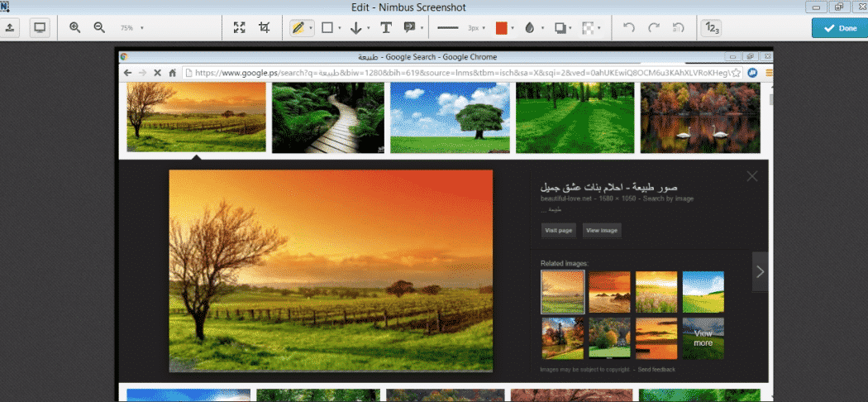The height and width of the screenshot is (402, 868).
Task: Click the X close icon of image preview
Action: point(751,176)
